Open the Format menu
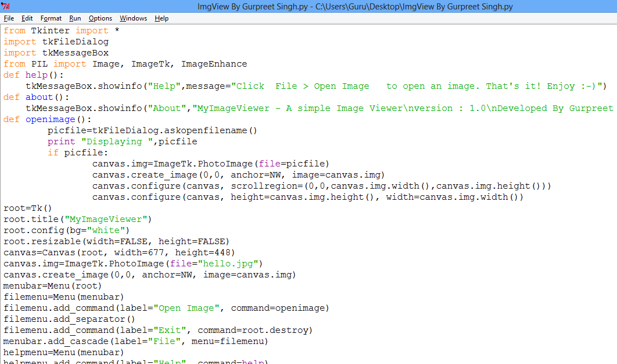Image resolution: width=617 pixels, height=364 pixels. [50, 18]
